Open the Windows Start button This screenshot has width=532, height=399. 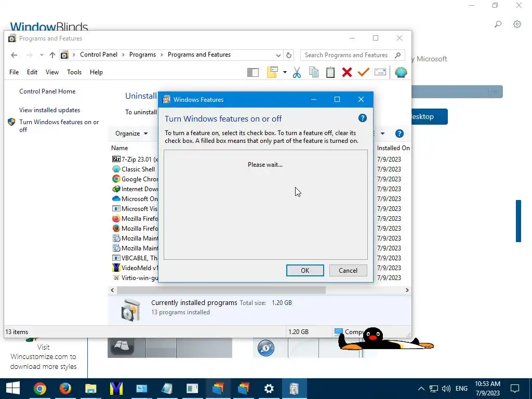point(13,388)
